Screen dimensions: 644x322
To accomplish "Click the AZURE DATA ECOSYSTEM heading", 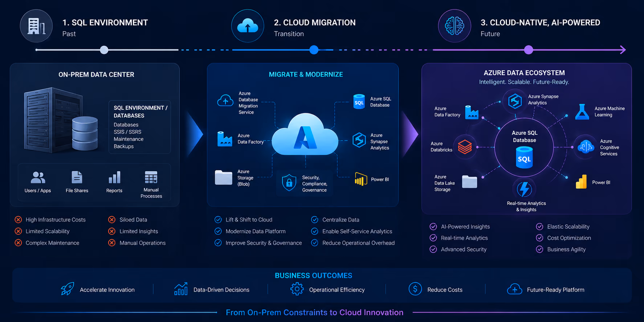I will (x=524, y=73).
